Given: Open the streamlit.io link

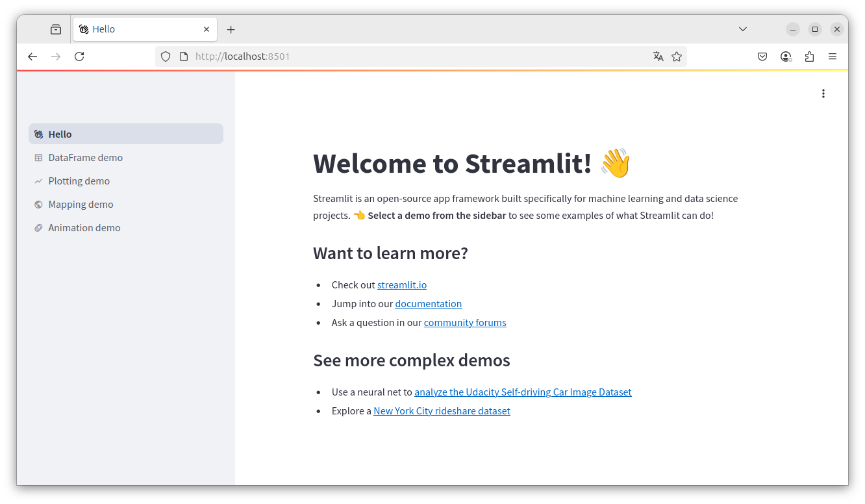Looking at the screenshot, I should 401,284.
